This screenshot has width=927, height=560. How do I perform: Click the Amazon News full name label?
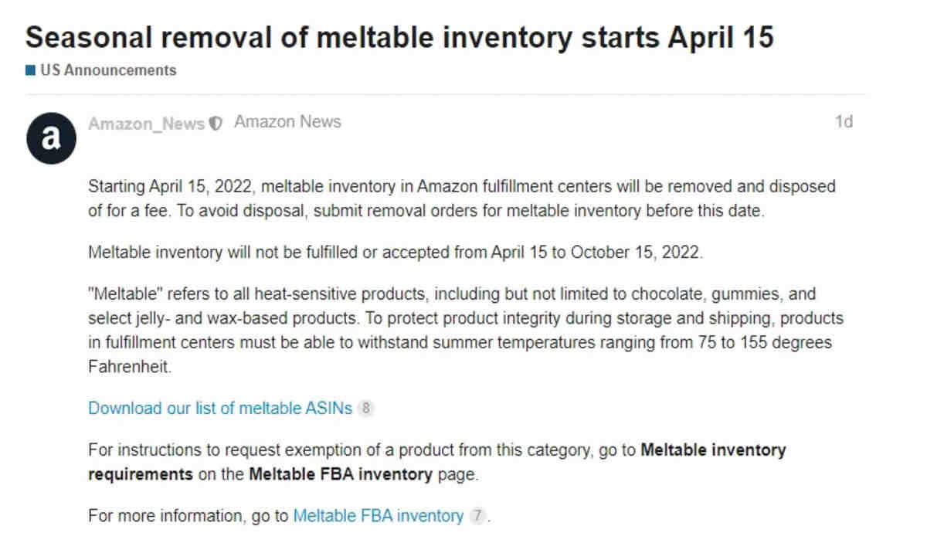click(287, 121)
